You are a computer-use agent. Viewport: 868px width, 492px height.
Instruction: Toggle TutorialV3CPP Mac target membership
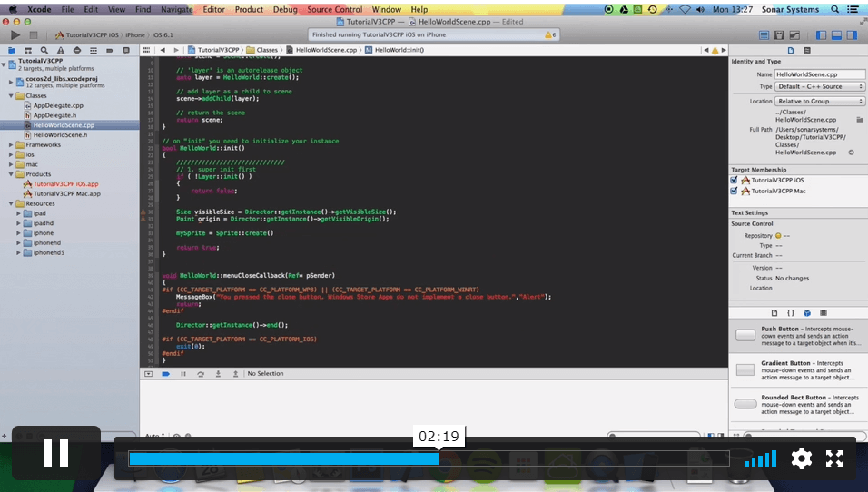click(734, 191)
